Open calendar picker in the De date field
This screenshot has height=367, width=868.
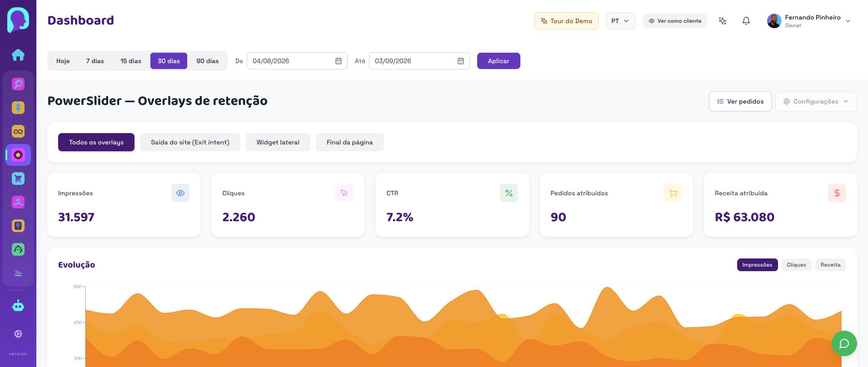[x=339, y=61]
